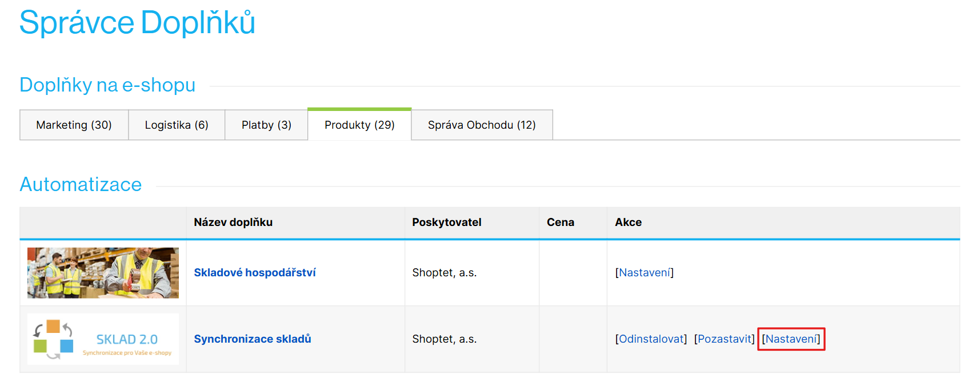Click the SKLAD 2.0 logo image

pos(103,339)
